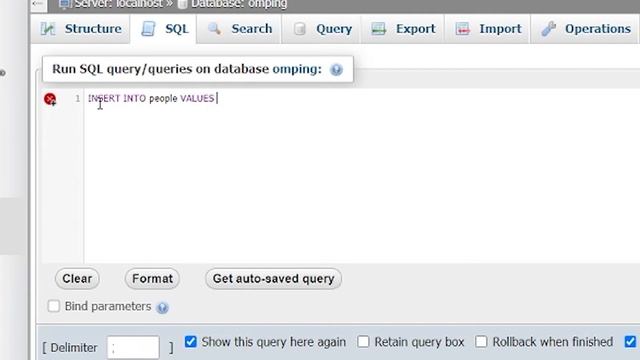Switch to the SQL tab
This screenshot has height=360, width=640.
pos(164,29)
